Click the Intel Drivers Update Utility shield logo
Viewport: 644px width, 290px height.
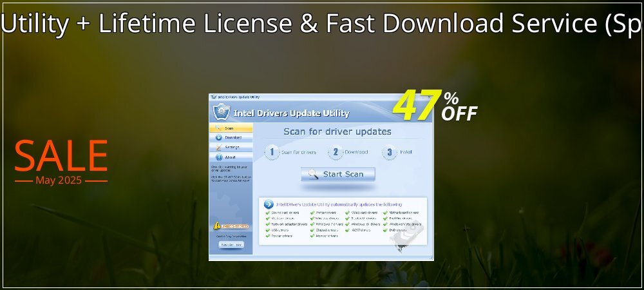pyautogui.click(x=222, y=111)
